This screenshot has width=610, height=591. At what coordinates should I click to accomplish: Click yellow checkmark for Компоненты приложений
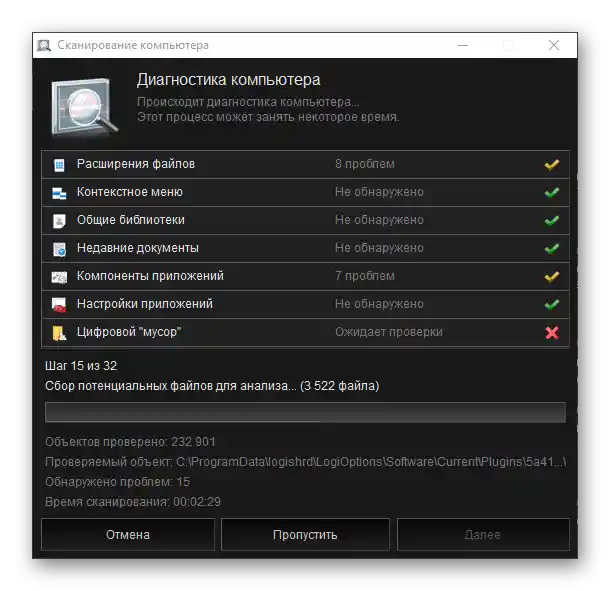(x=552, y=277)
